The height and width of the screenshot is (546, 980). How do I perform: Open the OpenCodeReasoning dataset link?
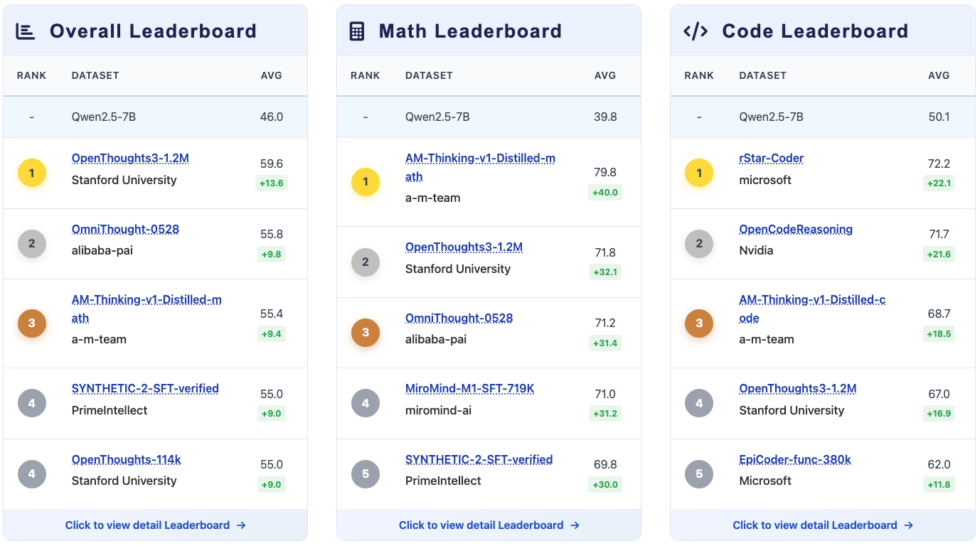796,229
